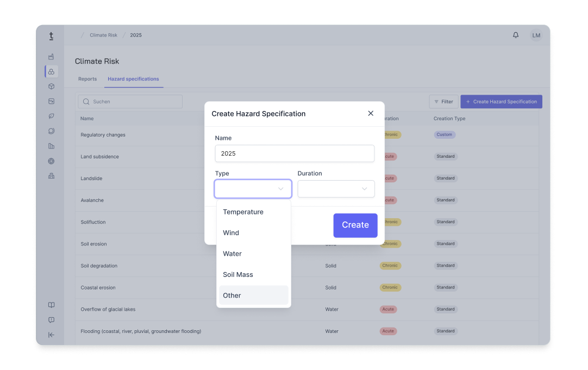Select the Flooding (coastal, river, pluvial) row
588x370 pixels.
pos(306,331)
